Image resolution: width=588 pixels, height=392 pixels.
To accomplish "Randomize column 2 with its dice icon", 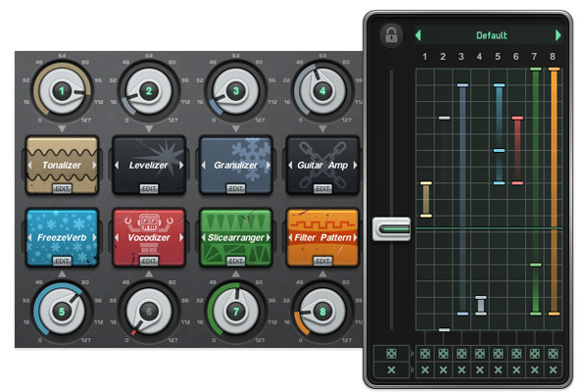I will click(443, 354).
